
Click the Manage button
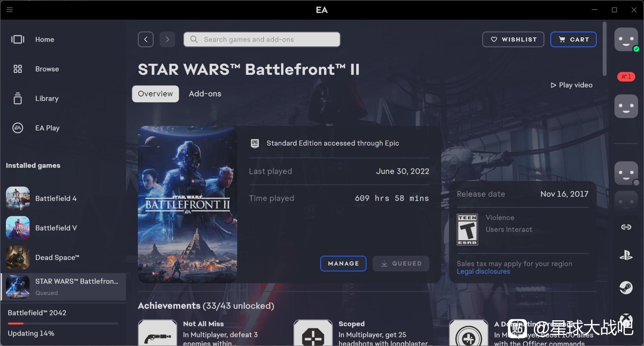pos(343,263)
